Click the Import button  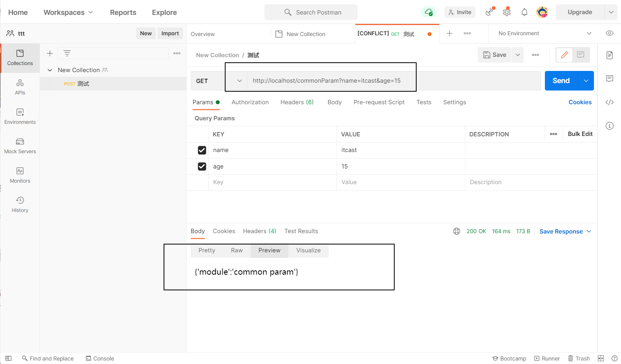170,33
